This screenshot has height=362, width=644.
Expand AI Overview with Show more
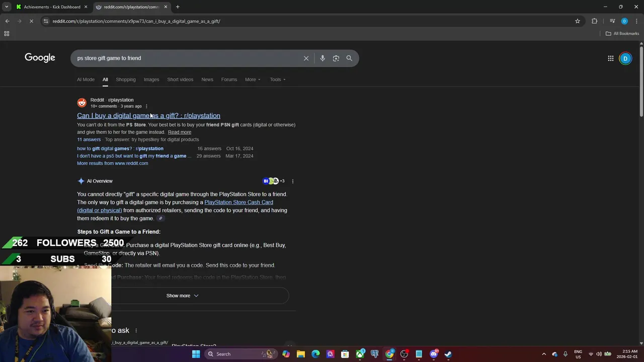coord(182,296)
